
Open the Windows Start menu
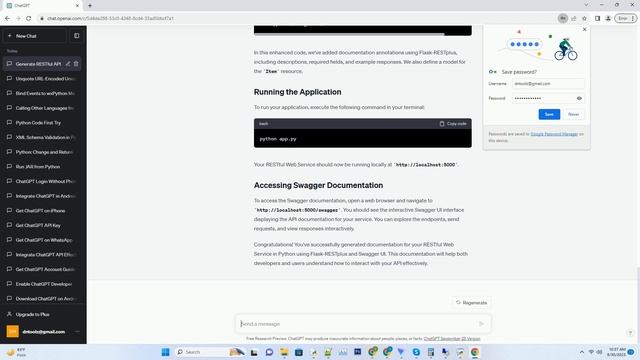(165, 352)
